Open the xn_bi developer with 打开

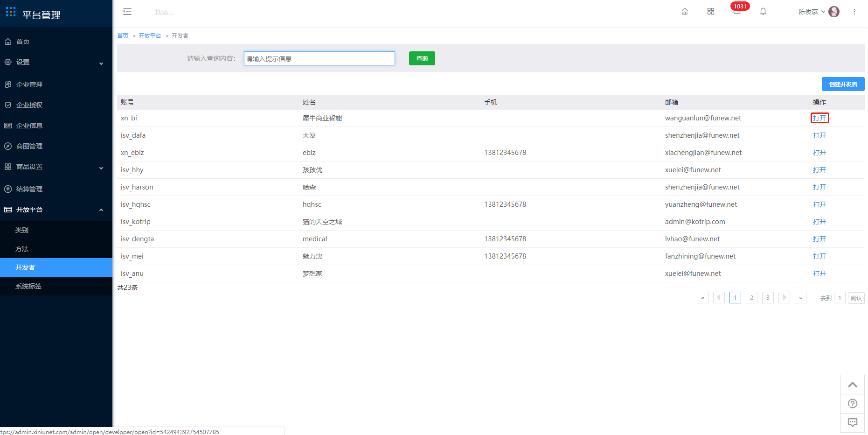tap(819, 118)
